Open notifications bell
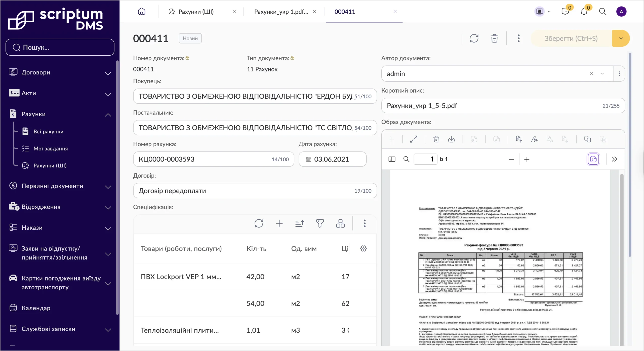Viewport: 644px width, 351px height. 584,12
